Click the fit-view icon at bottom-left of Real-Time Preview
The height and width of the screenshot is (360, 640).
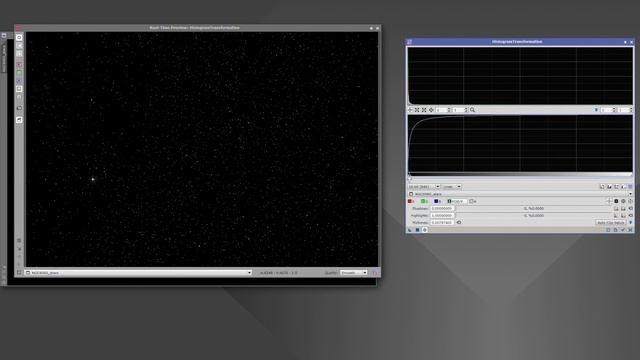pos(19,272)
